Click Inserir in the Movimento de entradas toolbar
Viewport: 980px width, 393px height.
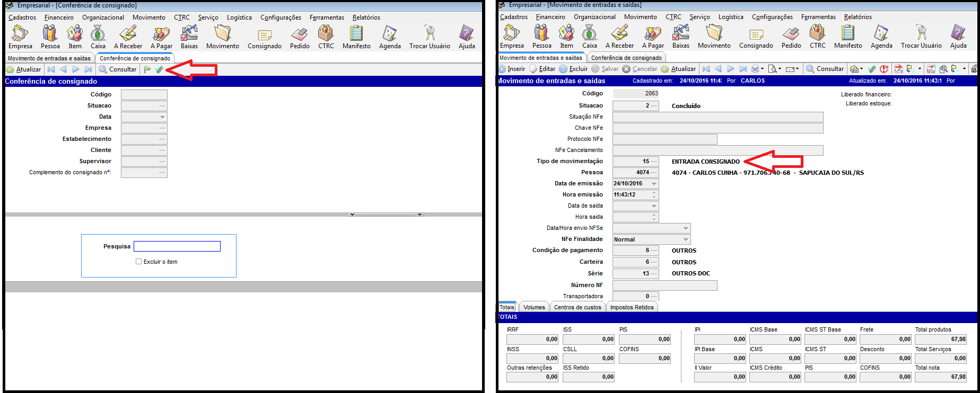coord(511,69)
